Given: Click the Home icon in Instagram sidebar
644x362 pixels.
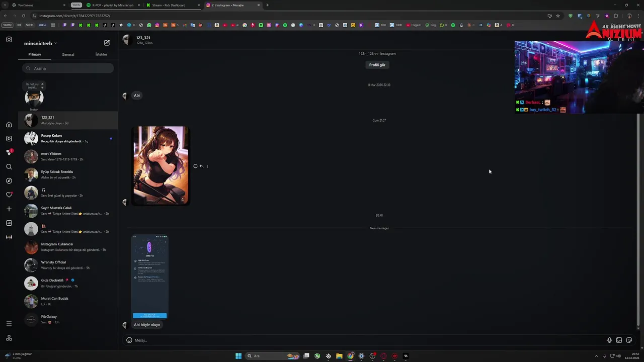Looking at the screenshot, I should (x=9, y=125).
